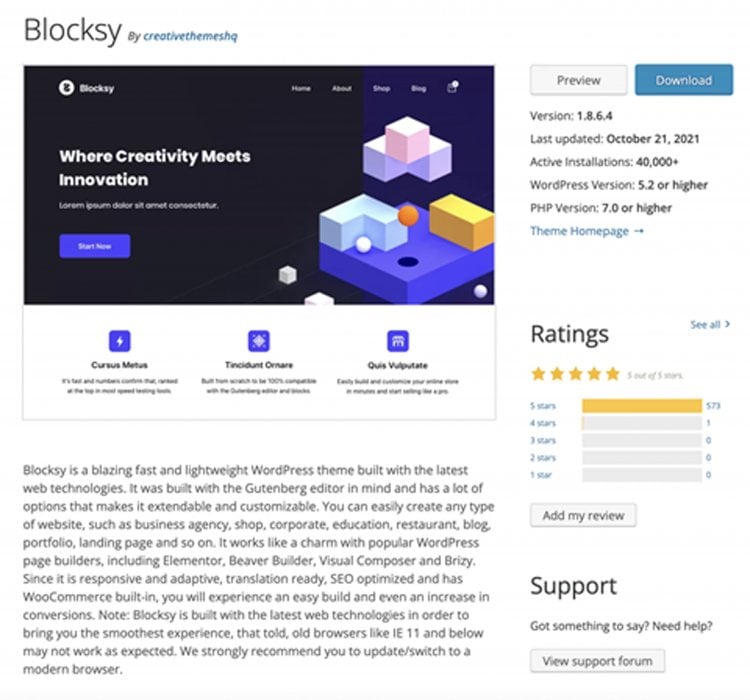Open the Home item in preview menu
Image resolution: width=750 pixels, height=700 pixels.
click(301, 89)
